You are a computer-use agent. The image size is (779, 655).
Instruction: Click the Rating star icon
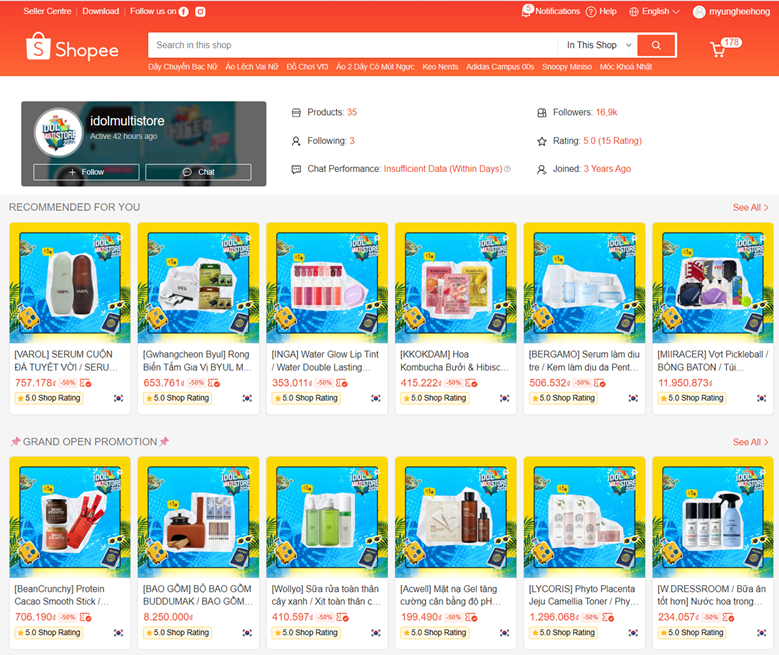coord(542,142)
